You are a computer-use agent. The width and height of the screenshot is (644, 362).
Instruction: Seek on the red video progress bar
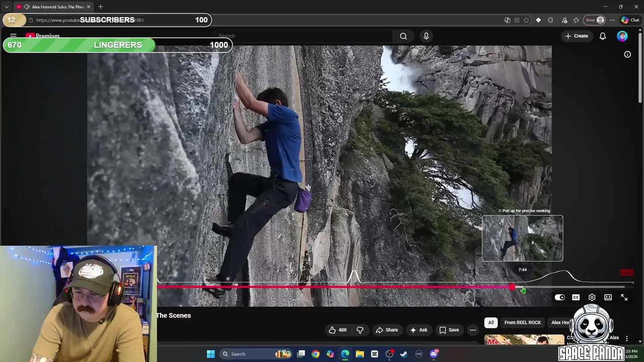pyautogui.click(x=334, y=287)
